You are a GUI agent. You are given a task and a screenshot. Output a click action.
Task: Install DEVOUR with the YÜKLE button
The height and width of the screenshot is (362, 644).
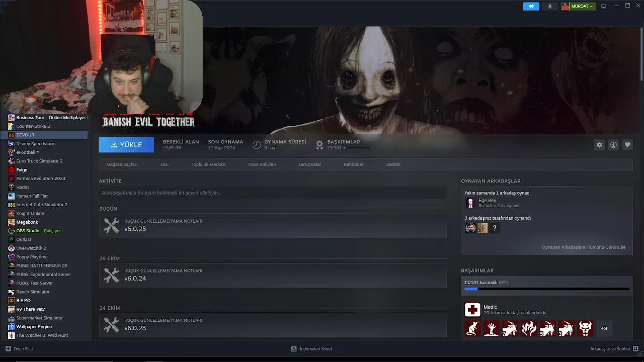[x=126, y=145]
